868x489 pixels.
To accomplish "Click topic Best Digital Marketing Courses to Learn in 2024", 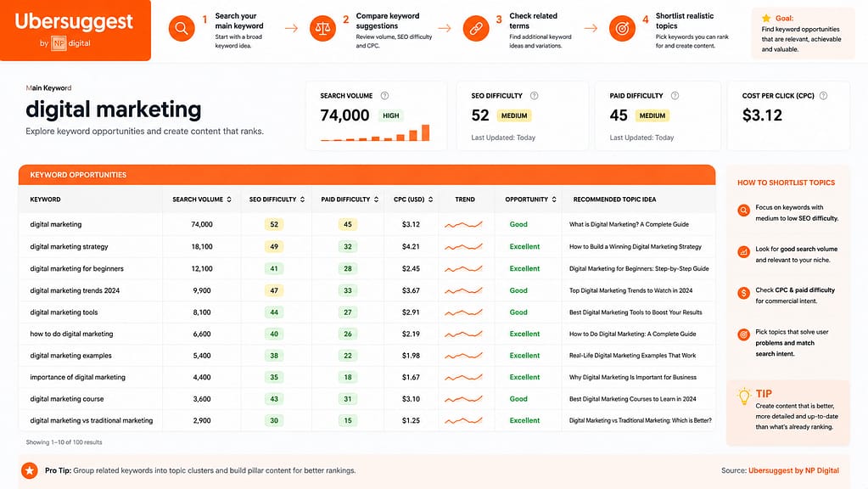I will pyautogui.click(x=632, y=399).
